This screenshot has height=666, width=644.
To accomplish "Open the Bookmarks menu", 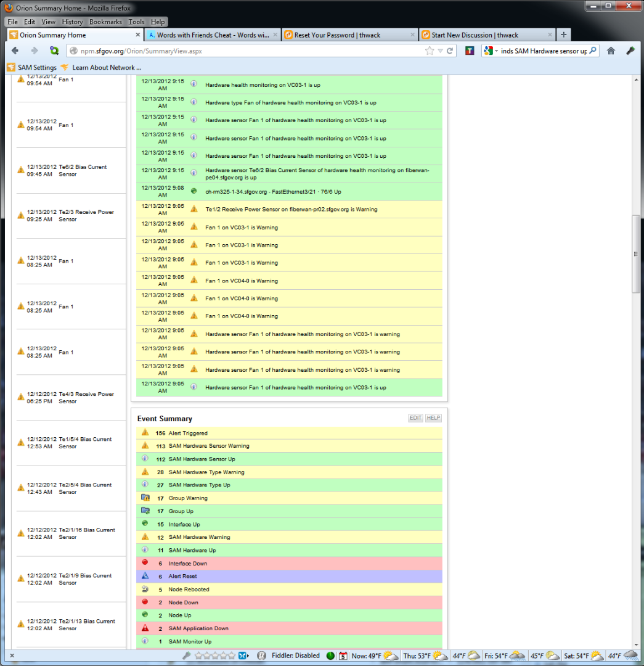I will coord(105,22).
